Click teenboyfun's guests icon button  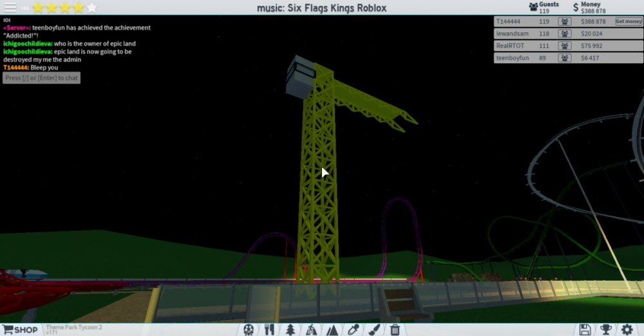point(564,58)
